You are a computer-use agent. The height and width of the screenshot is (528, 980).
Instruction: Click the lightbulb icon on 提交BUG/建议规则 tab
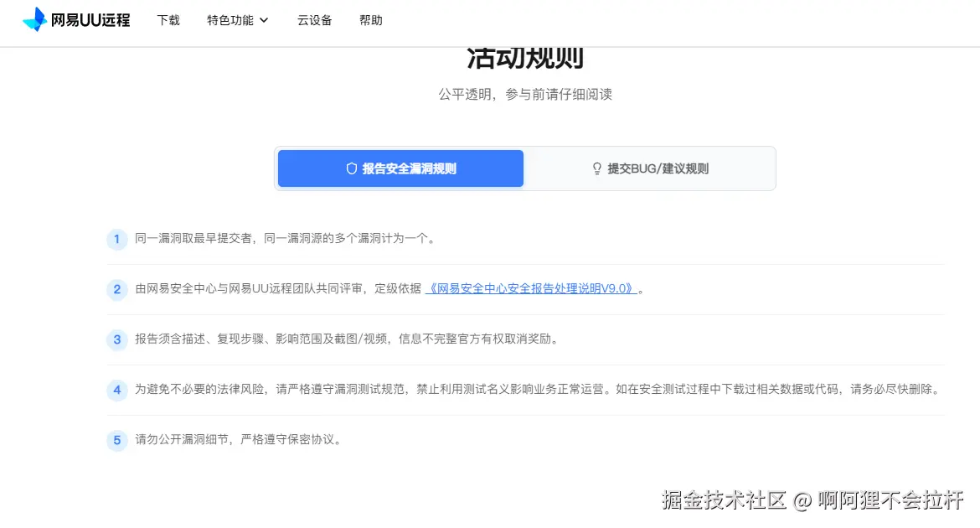click(597, 168)
